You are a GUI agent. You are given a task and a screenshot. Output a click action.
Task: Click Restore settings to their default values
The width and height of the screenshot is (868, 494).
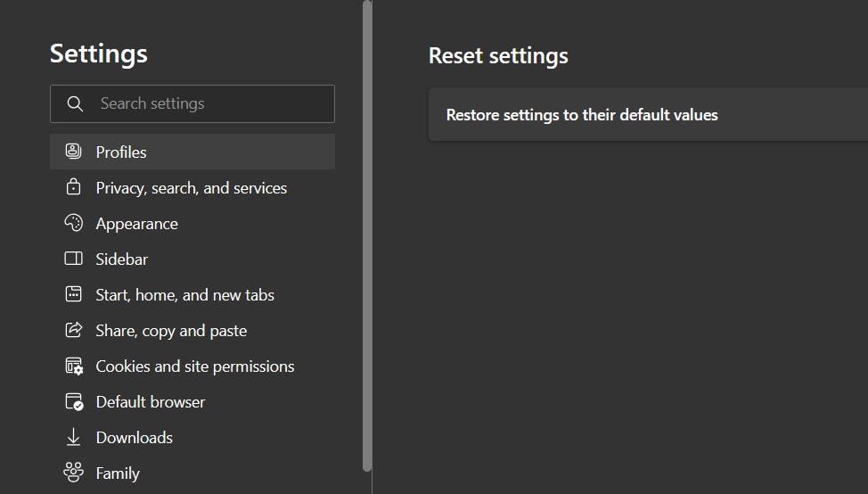pyautogui.click(x=582, y=115)
